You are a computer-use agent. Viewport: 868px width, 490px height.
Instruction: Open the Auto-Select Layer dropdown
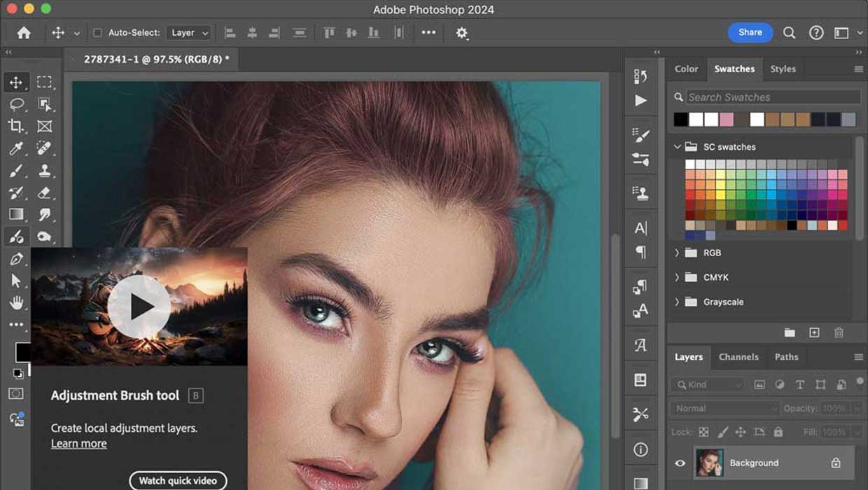(189, 32)
